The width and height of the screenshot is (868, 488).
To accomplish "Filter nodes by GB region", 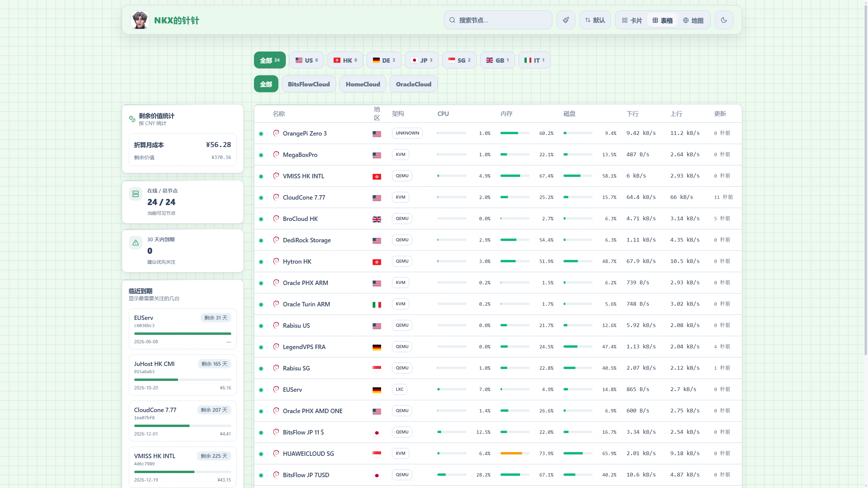I will [x=497, y=60].
